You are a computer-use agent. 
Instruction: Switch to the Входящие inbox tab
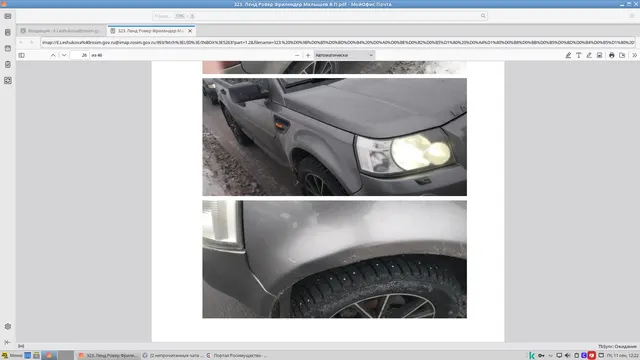[62, 31]
